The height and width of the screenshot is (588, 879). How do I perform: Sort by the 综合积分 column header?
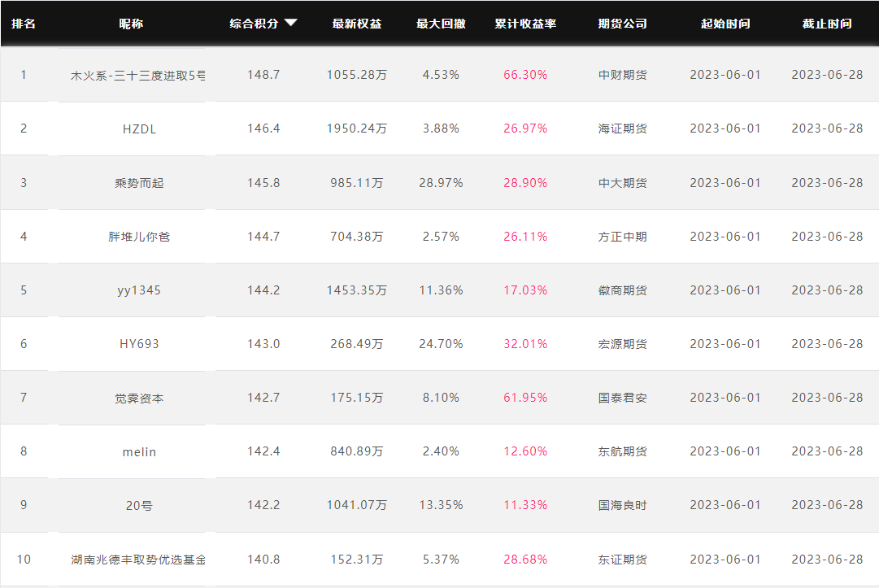coord(254,24)
